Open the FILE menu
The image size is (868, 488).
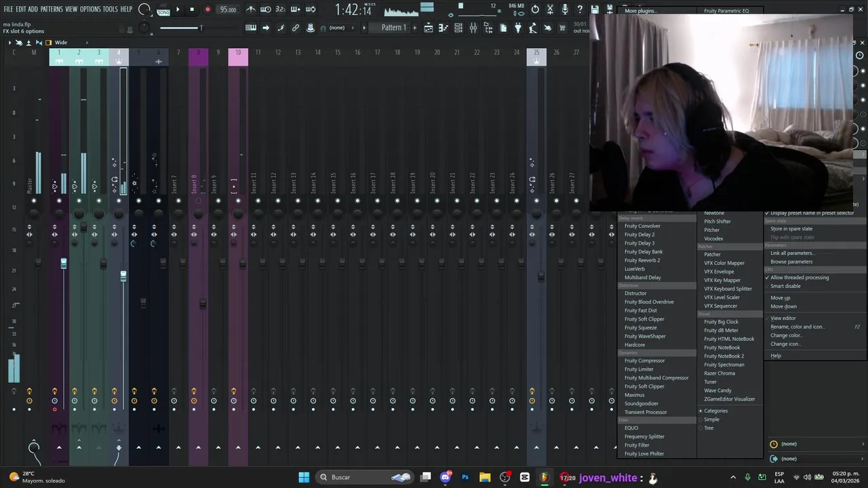pyautogui.click(x=8, y=9)
